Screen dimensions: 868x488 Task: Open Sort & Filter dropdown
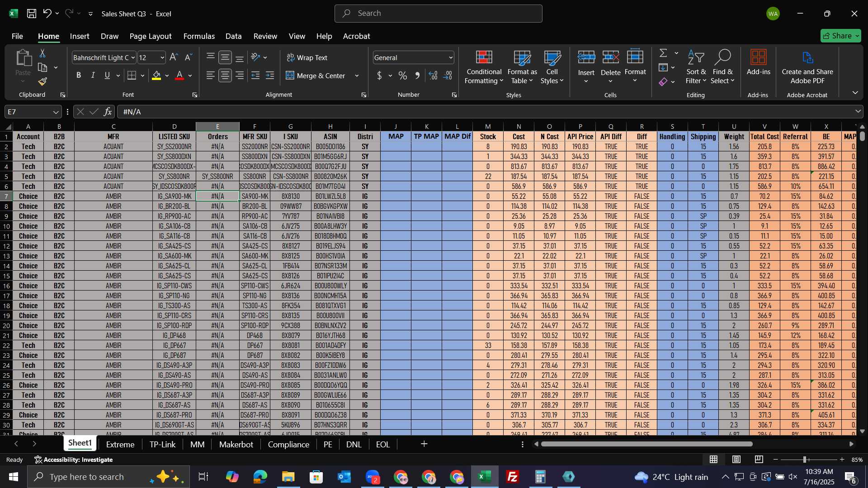tap(696, 67)
